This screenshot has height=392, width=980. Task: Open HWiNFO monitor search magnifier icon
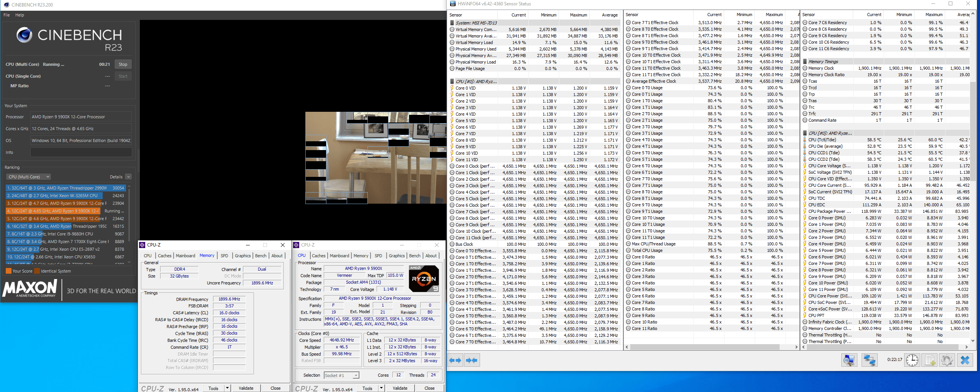[849, 360]
